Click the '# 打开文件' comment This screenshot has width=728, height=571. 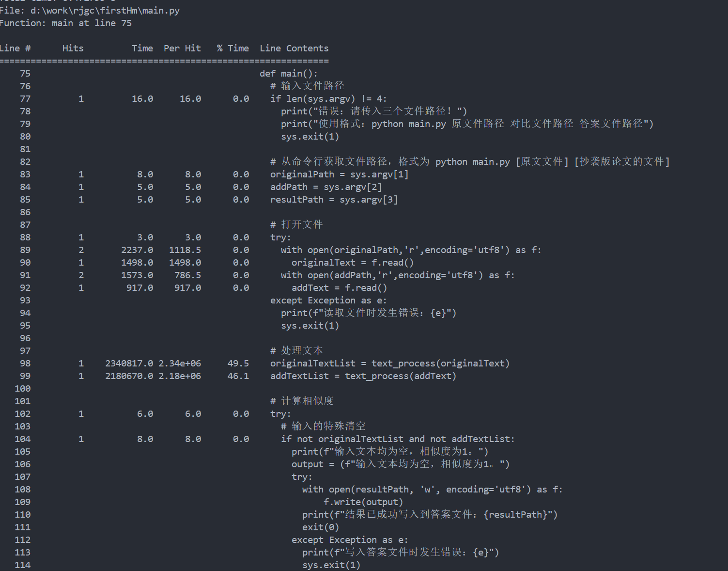(x=297, y=225)
